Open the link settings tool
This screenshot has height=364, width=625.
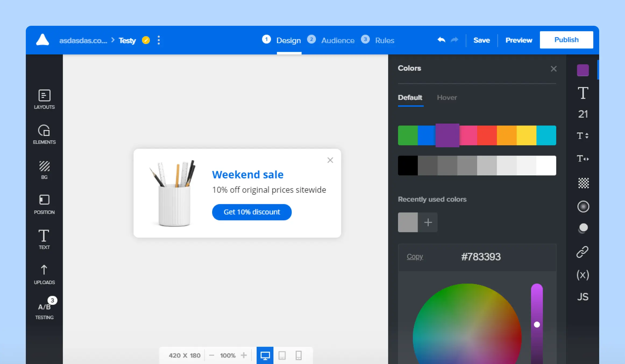pyautogui.click(x=583, y=252)
